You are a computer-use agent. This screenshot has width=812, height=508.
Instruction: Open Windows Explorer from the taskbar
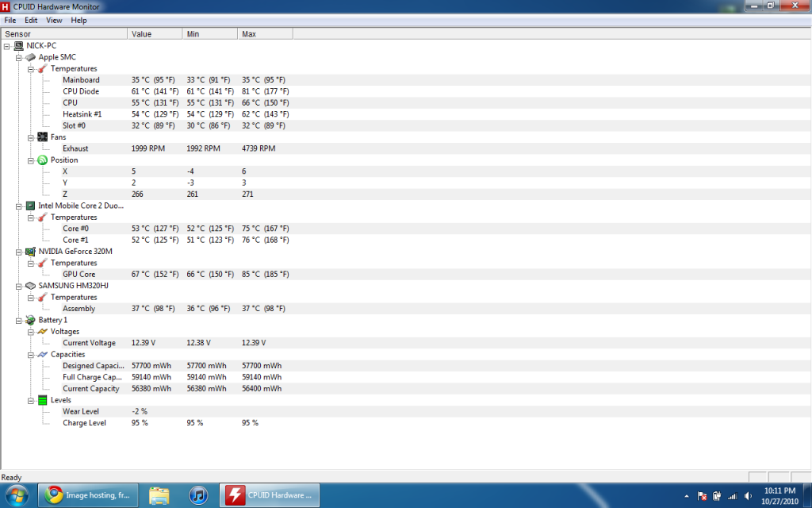click(x=159, y=495)
